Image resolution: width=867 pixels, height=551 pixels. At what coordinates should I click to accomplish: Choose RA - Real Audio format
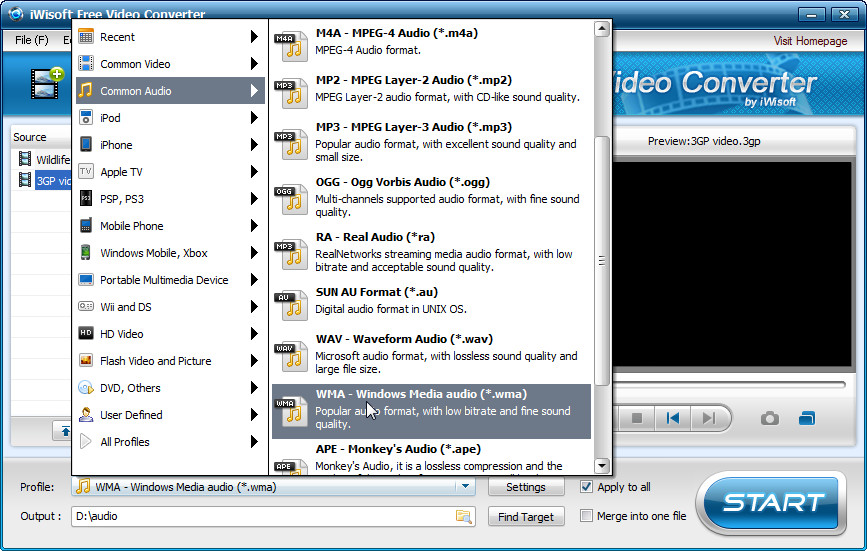[x=431, y=251]
